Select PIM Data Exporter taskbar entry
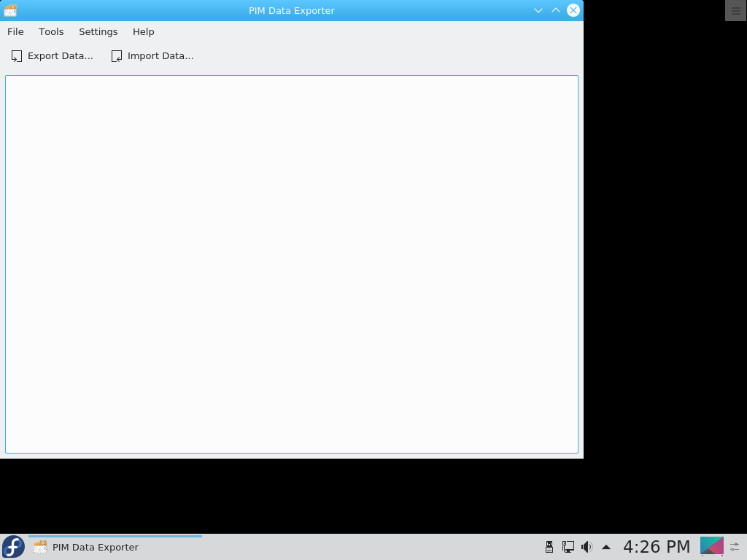Screen dimensions: 747x560 (115, 547)
